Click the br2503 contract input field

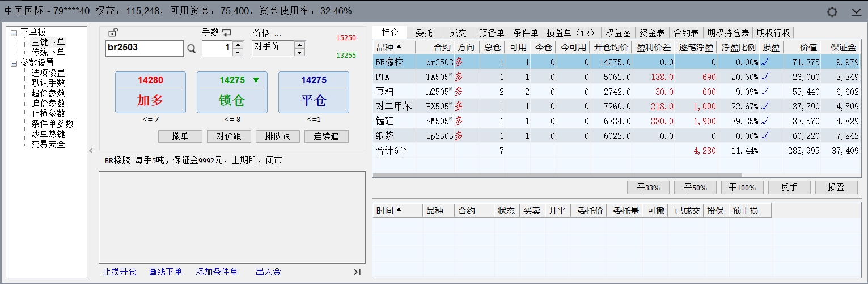(144, 48)
